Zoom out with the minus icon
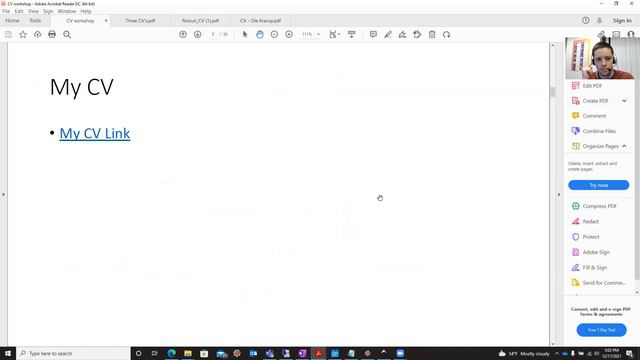Screen dimensions: 640x360 (x=274, y=35)
